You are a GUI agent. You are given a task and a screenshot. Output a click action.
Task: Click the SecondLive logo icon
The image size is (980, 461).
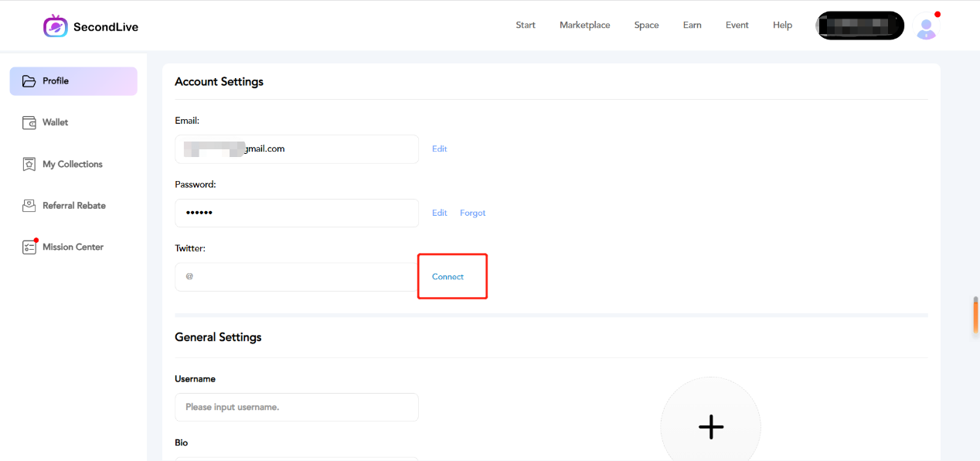click(x=56, y=26)
